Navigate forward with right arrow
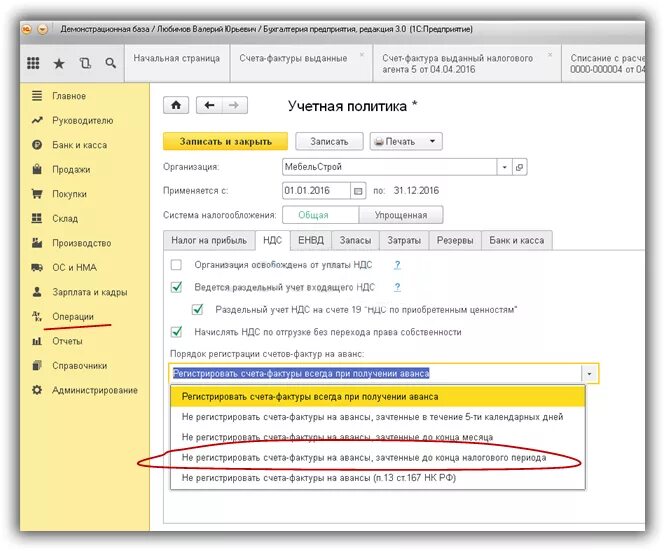Screen dimensions: 665x551 click(234, 105)
